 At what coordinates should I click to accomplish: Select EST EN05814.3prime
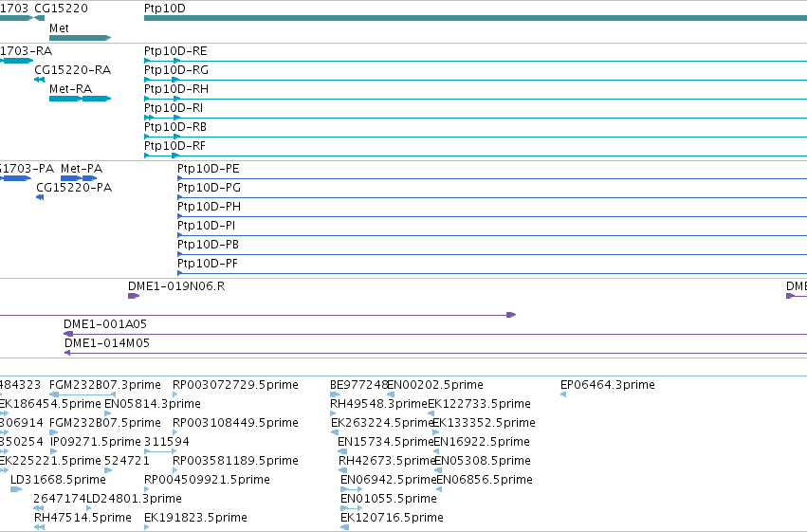pos(153,404)
